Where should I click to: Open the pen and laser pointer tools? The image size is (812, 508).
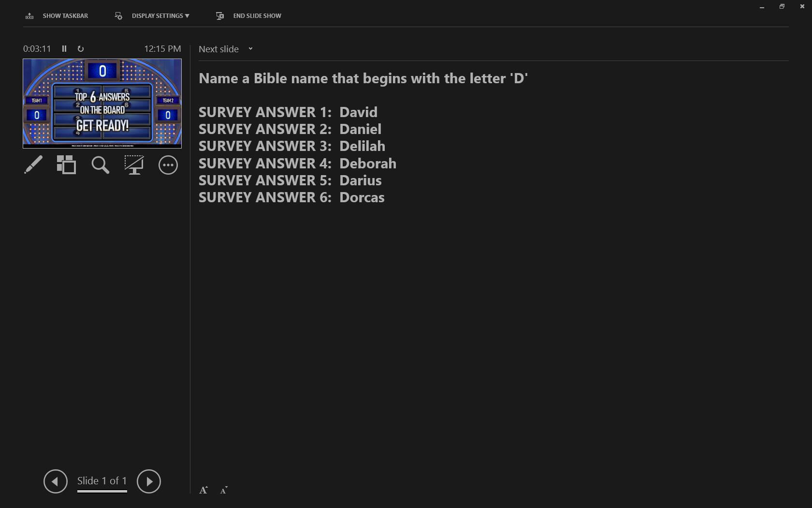point(33,165)
